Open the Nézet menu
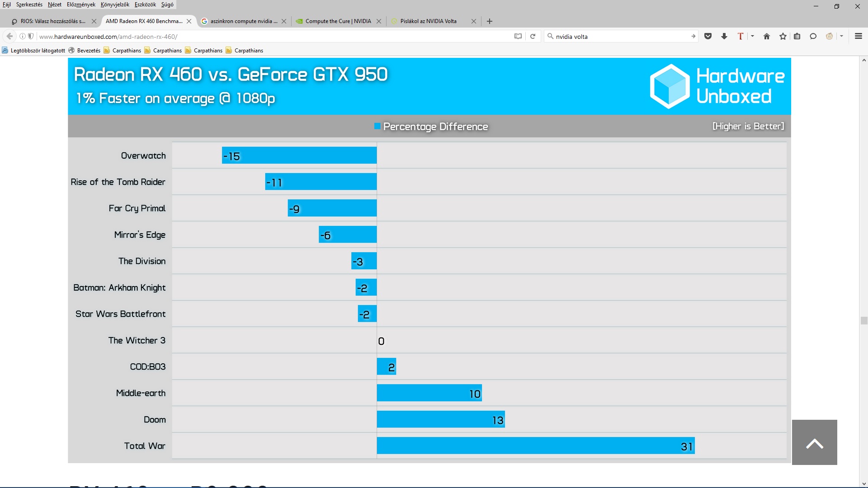The height and width of the screenshot is (488, 868). point(55,5)
